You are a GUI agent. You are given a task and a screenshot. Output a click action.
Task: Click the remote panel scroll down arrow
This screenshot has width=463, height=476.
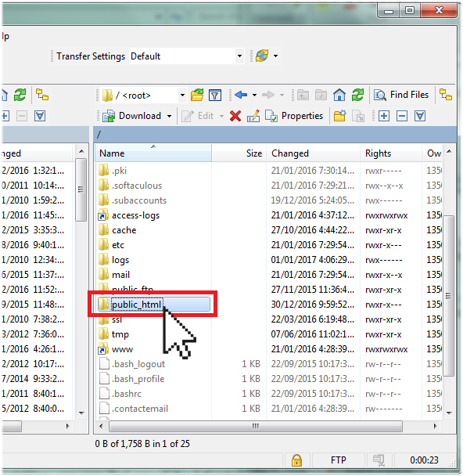pyautogui.click(x=449, y=413)
